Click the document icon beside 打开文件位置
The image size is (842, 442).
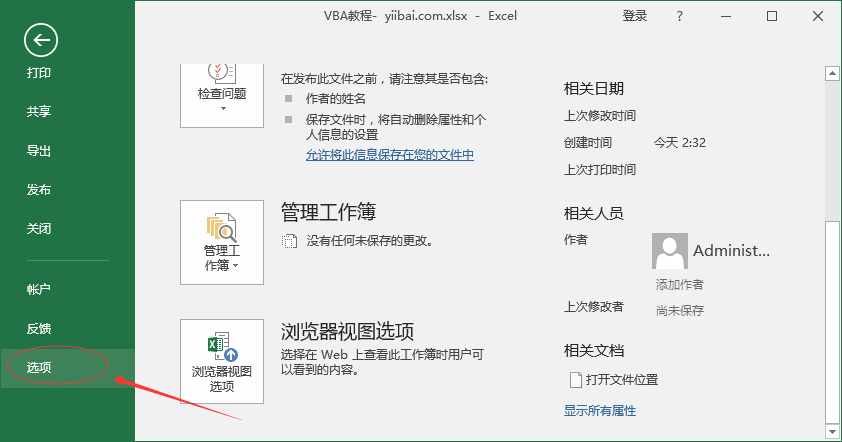pyautogui.click(x=576, y=380)
